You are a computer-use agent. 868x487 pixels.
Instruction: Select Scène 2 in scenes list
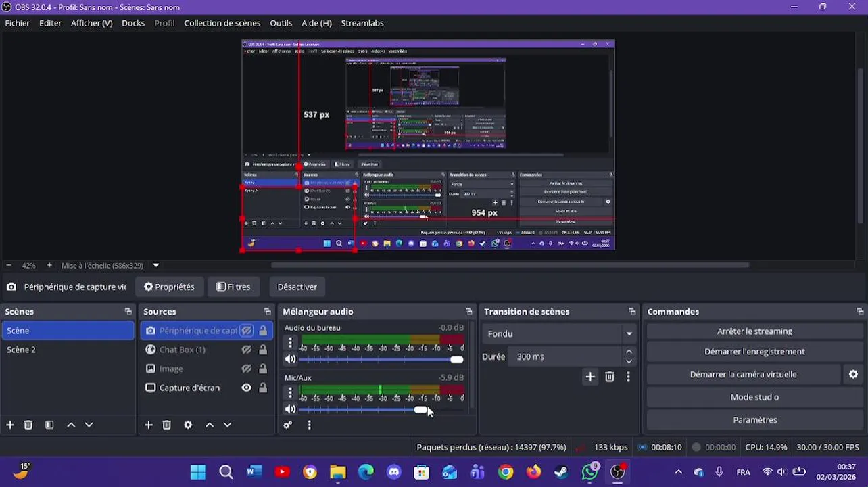tap(68, 350)
